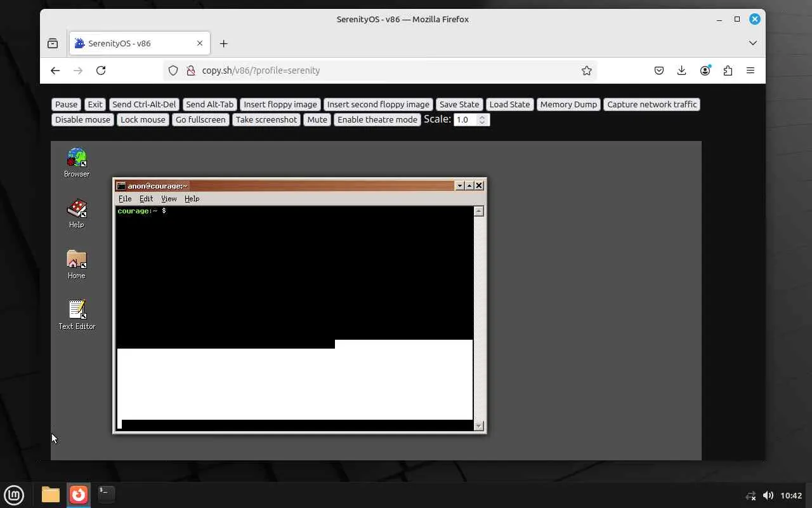Open the Home folder desktop icon
Viewport: 812px width, 508px height.
(x=77, y=264)
